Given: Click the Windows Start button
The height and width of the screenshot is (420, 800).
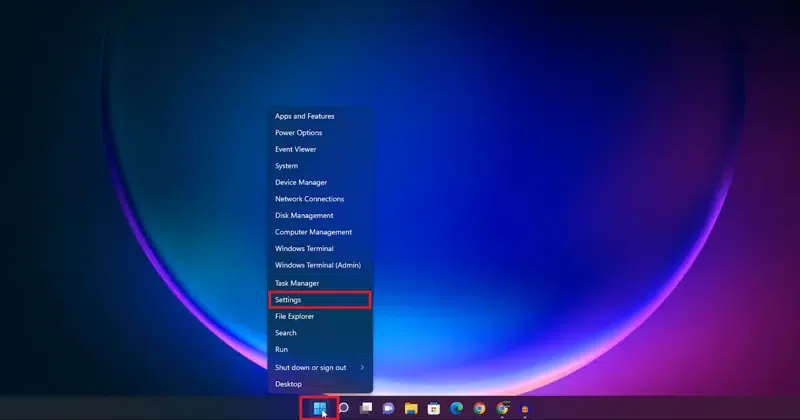Looking at the screenshot, I should pyautogui.click(x=320, y=408).
